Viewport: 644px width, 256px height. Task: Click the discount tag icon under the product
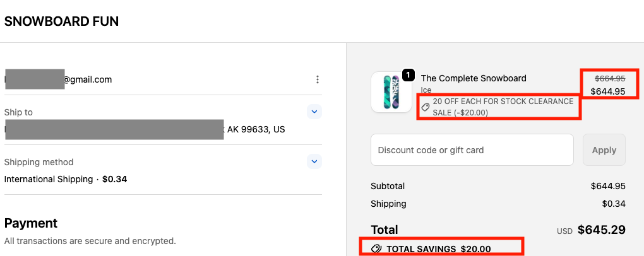426,107
